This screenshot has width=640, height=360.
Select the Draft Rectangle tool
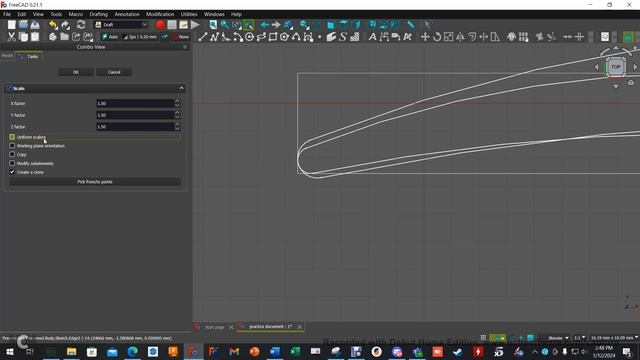pyautogui.click(x=273, y=37)
